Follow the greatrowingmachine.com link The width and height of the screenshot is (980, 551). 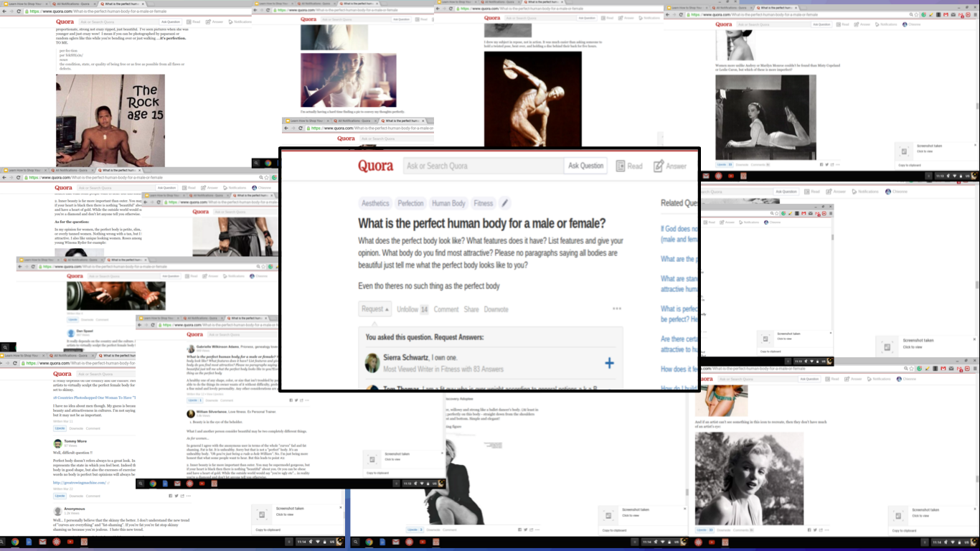(79, 483)
